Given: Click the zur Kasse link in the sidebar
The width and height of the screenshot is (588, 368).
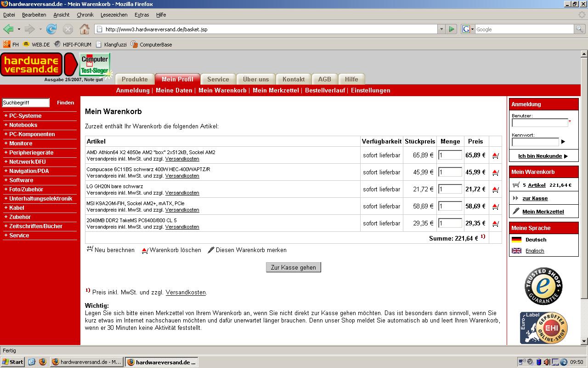Looking at the screenshot, I should pyautogui.click(x=535, y=198).
